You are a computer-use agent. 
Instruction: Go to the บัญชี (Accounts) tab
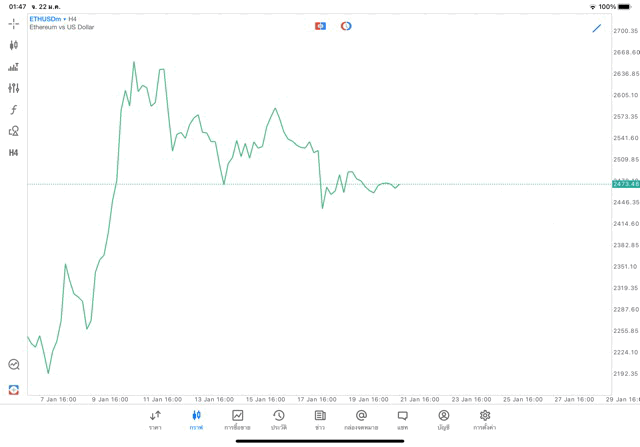(x=443, y=419)
